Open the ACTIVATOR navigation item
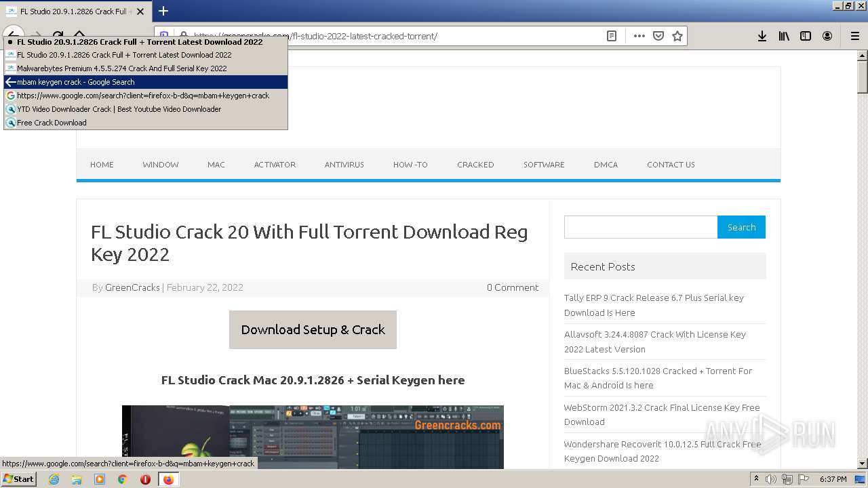The image size is (868, 488). (x=275, y=165)
